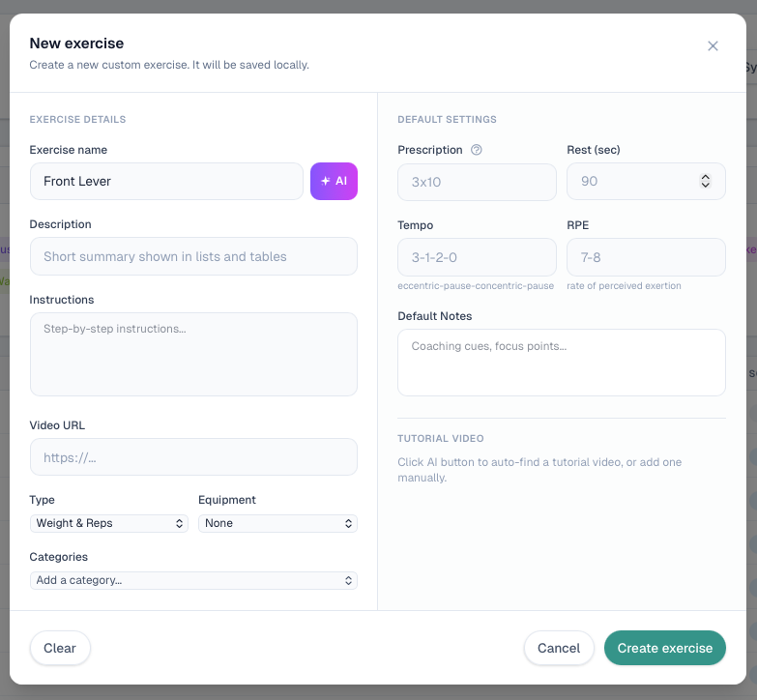
Task: Click the Instructions text area
Action: coord(193,354)
